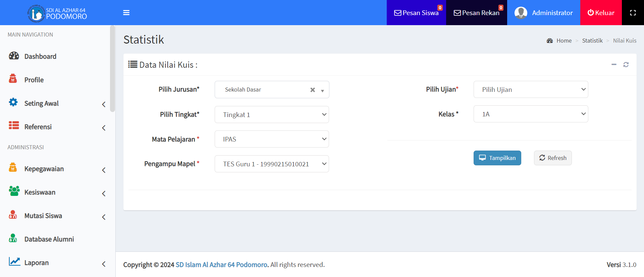Screen dimensions: 644x277
Task: Enter fullscreen mode with the expand icon
Action: tap(633, 13)
